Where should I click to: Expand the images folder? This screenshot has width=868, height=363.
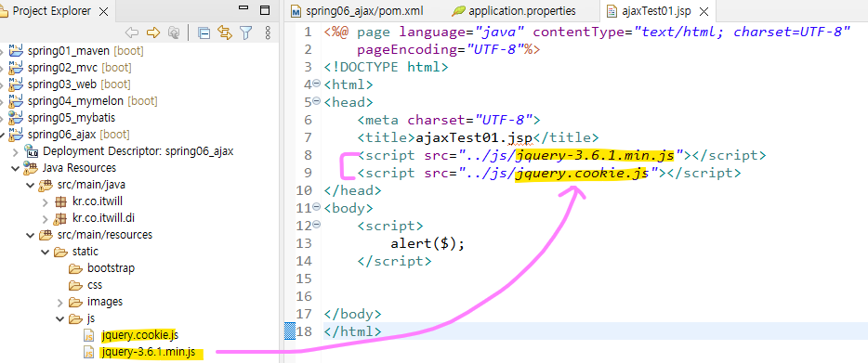click(x=60, y=302)
